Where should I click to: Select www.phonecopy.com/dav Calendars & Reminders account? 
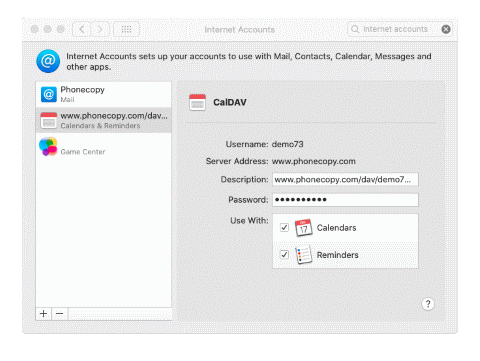click(104, 120)
